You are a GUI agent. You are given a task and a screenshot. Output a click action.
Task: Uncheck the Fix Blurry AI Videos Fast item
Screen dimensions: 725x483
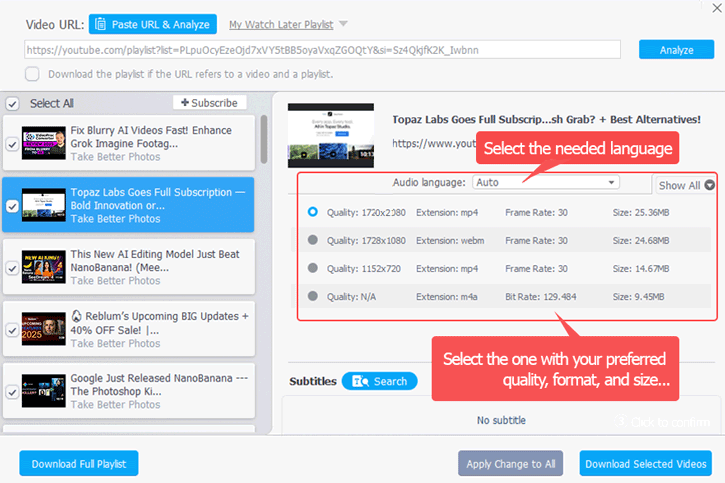click(12, 144)
